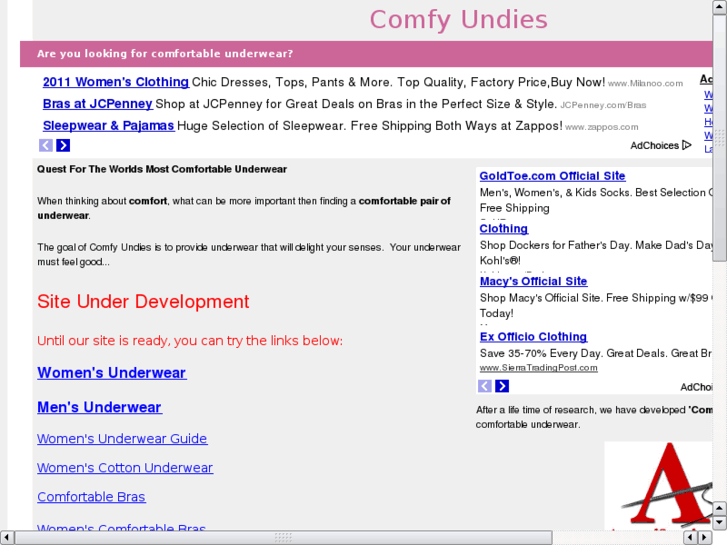Open the Clothing ad link in sidebar
The width and height of the screenshot is (727, 545).
[504, 229]
